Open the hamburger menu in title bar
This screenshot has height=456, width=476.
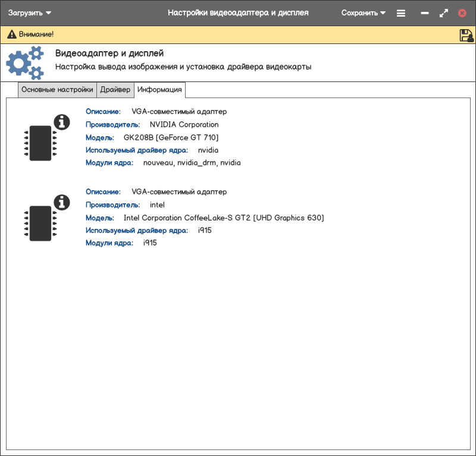(401, 13)
